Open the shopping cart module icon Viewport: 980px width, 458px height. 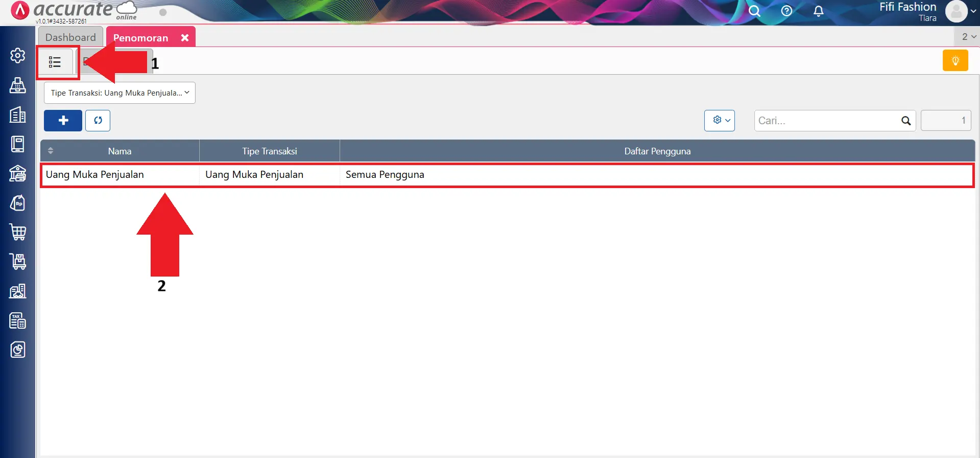pos(18,232)
